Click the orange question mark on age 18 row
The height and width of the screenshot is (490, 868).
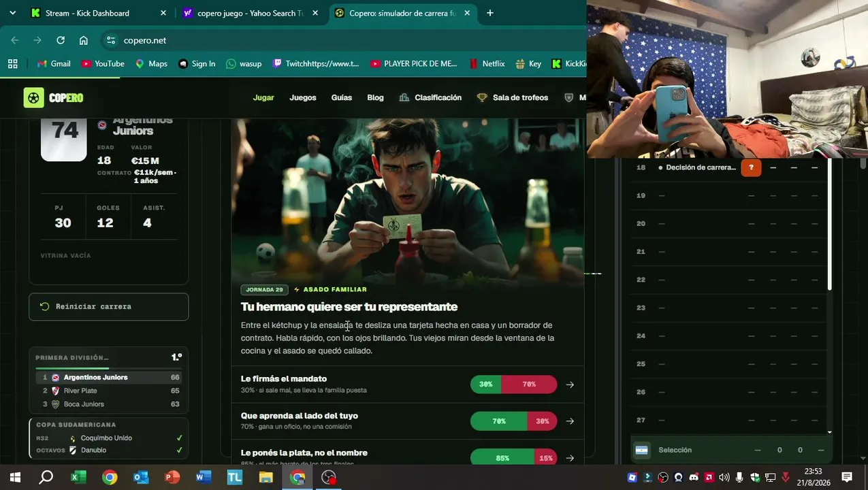pyautogui.click(x=751, y=167)
